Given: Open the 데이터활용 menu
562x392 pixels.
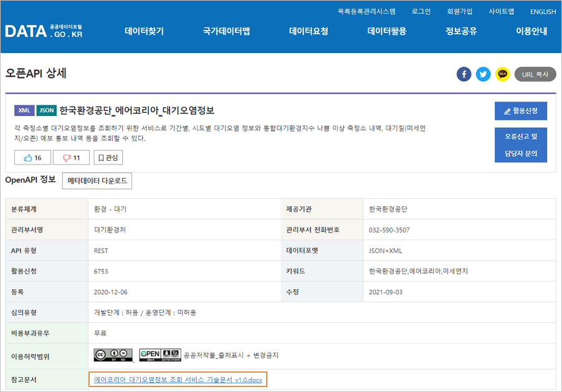Looking at the screenshot, I should pos(387,31).
